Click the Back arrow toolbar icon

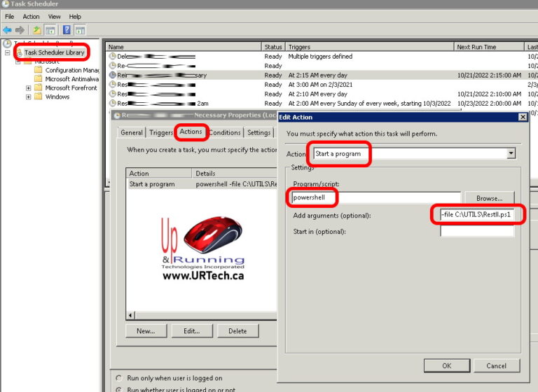pyautogui.click(x=7, y=30)
